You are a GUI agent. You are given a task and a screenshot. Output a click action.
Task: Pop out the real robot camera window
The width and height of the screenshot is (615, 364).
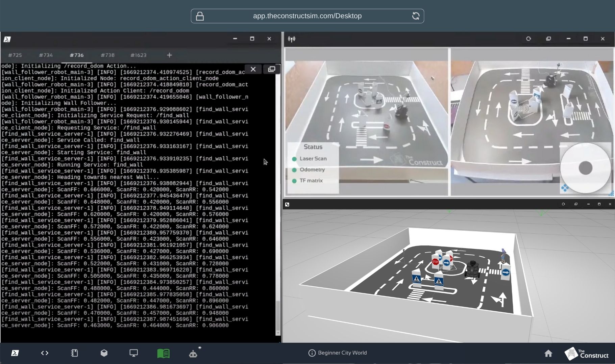pyautogui.click(x=548, y=39)
